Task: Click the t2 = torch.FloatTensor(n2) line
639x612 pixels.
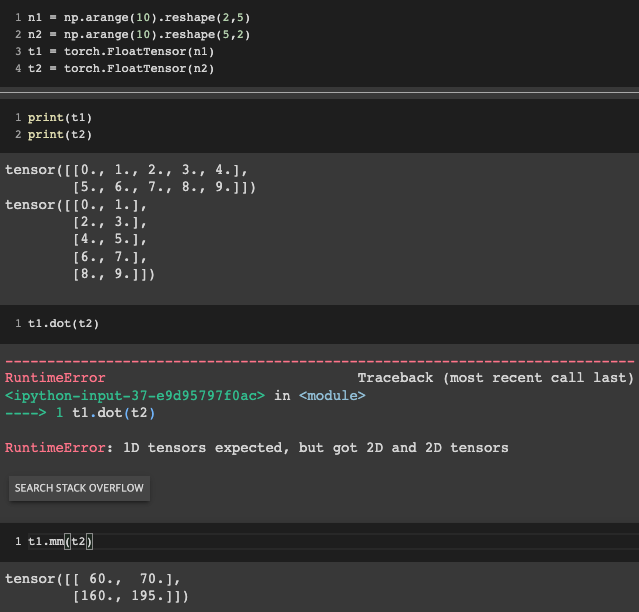Action: pyautogui.click(x=121, y=68)
